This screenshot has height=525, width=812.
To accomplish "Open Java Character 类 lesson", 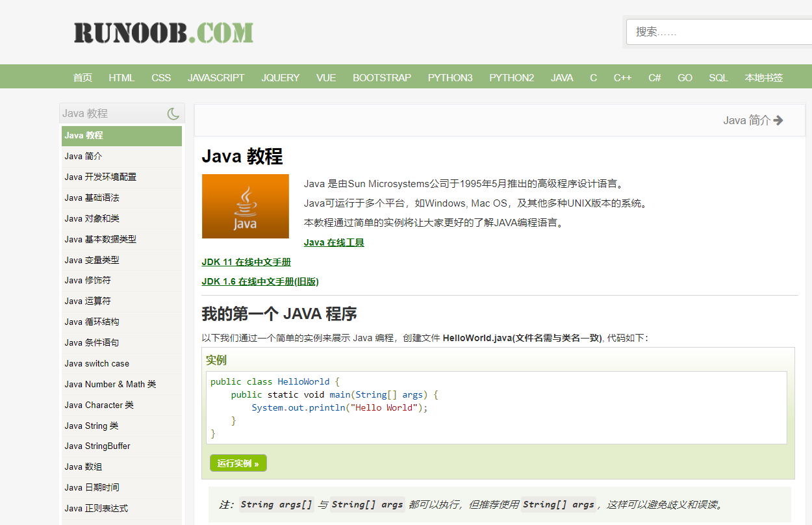I will (121, 405).
